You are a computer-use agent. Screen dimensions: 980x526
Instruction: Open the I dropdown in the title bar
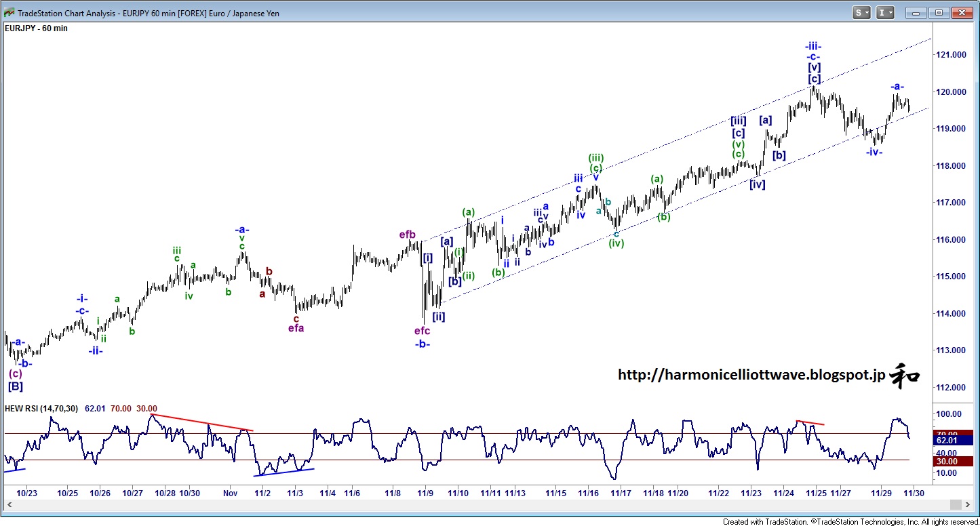pyautogui.click(x=886, y=12)
